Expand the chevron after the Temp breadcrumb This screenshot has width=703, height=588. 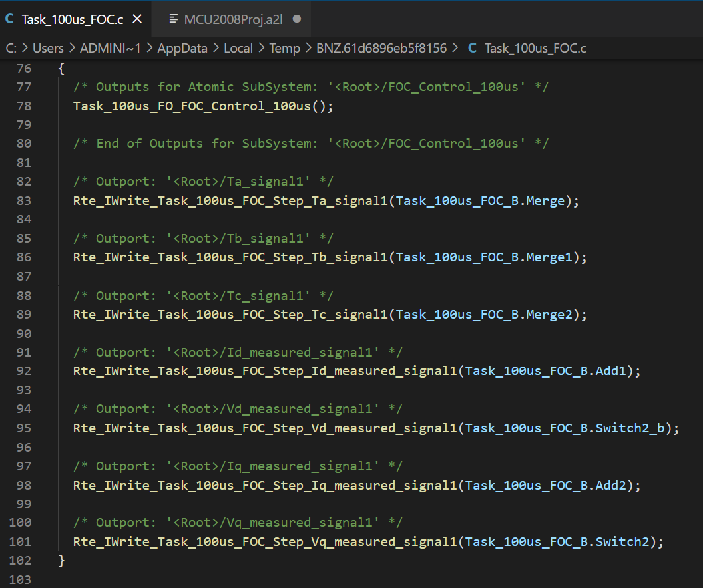coord(308,47)
